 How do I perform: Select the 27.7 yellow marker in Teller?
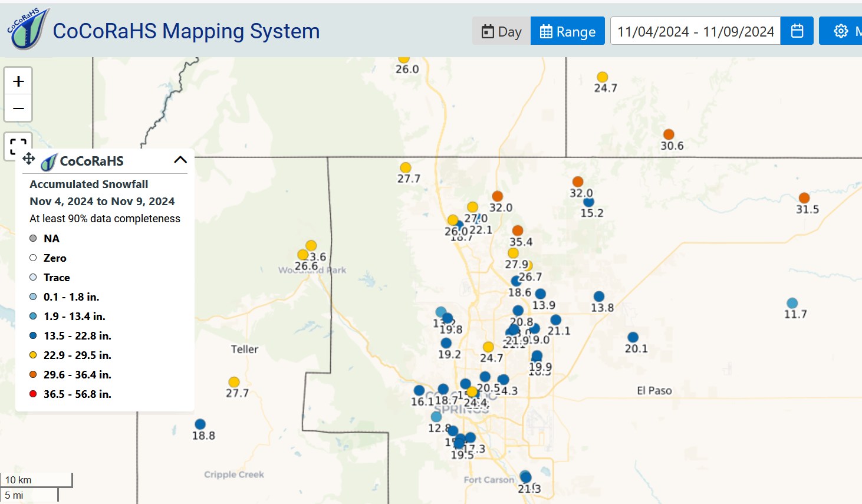[x=234, y=382]
